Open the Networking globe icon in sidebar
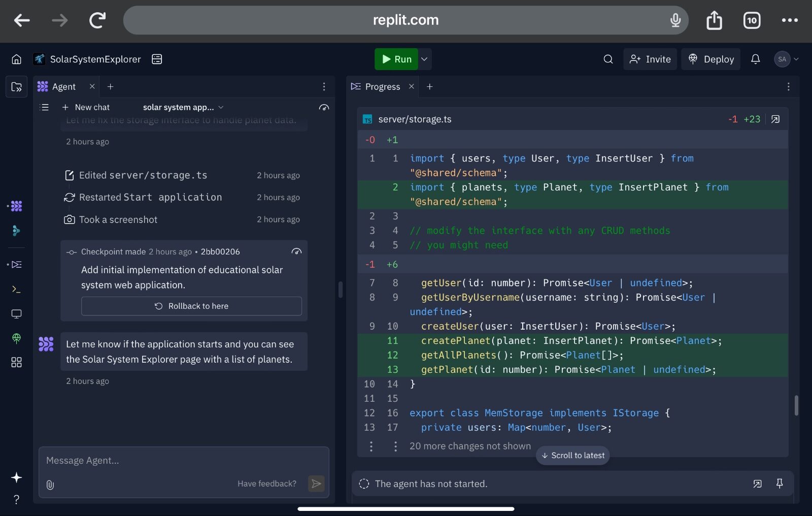The image size is (812, 516). (x=16, y=338)
